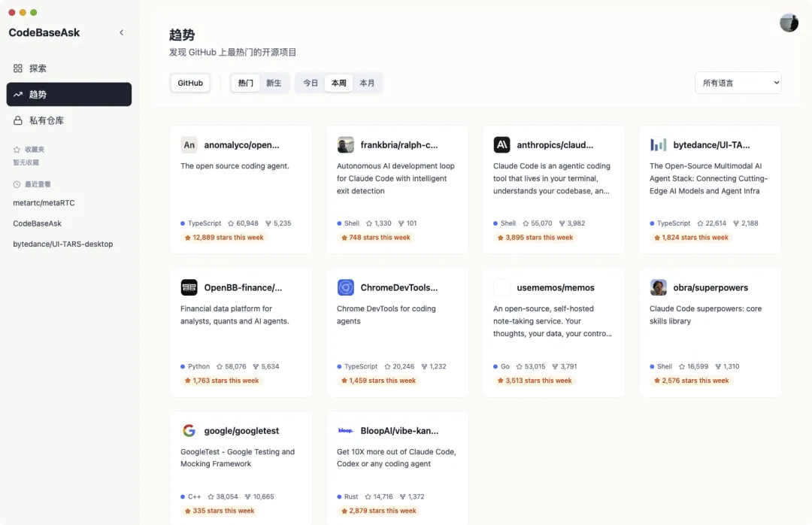The image size is (812, 525).
Task: Click the fork count 5,235
Action: tap(278, 223)
